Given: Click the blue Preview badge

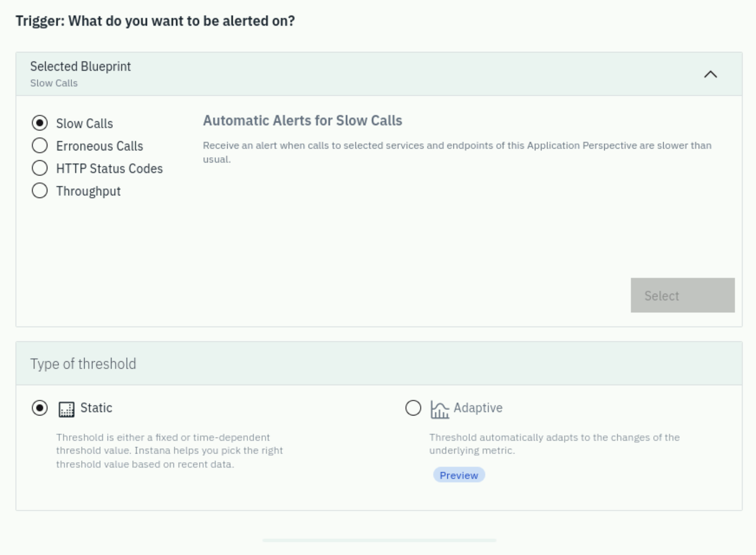Looking at the screenshot, I should (459, 475).
